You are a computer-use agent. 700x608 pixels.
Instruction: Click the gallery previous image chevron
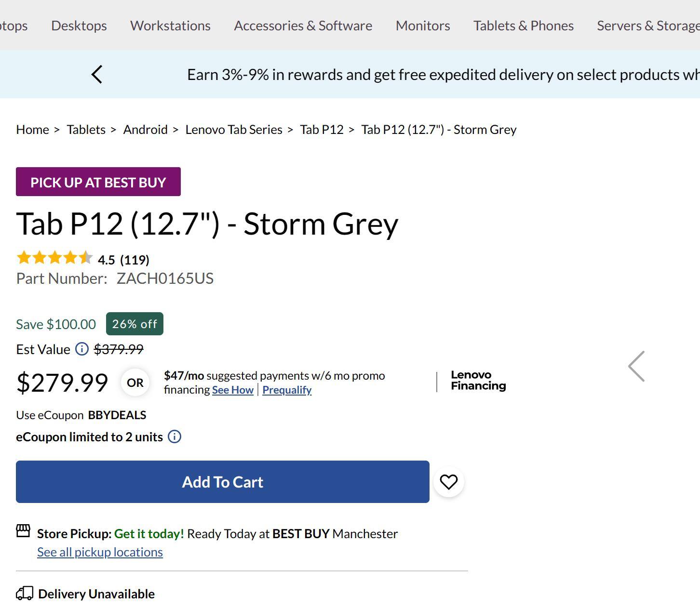(x=636, y=366)
